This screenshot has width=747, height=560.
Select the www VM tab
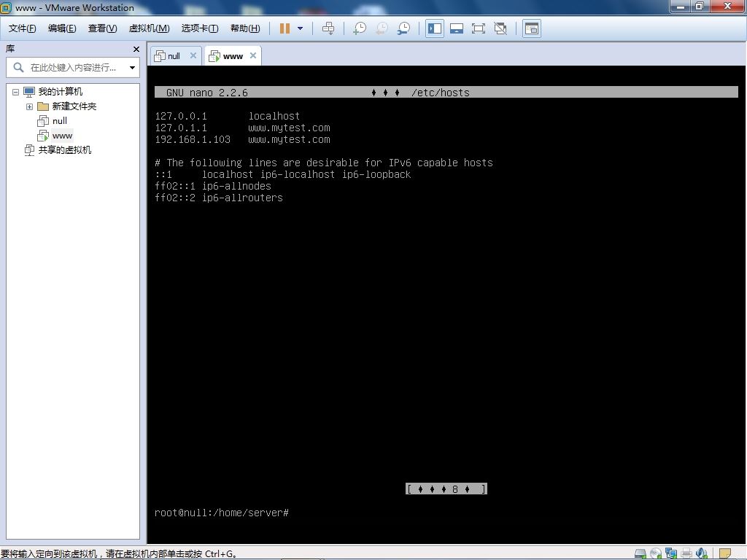(x=233, y=56)
